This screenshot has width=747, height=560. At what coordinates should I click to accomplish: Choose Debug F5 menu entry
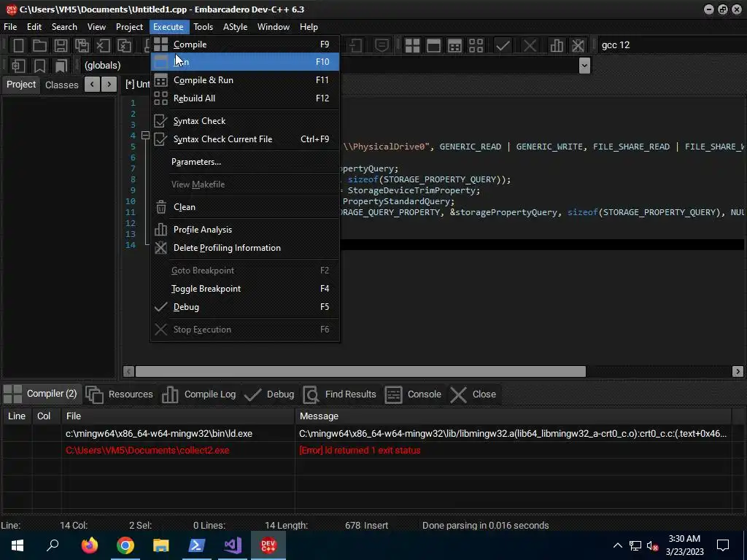point(245,307)
